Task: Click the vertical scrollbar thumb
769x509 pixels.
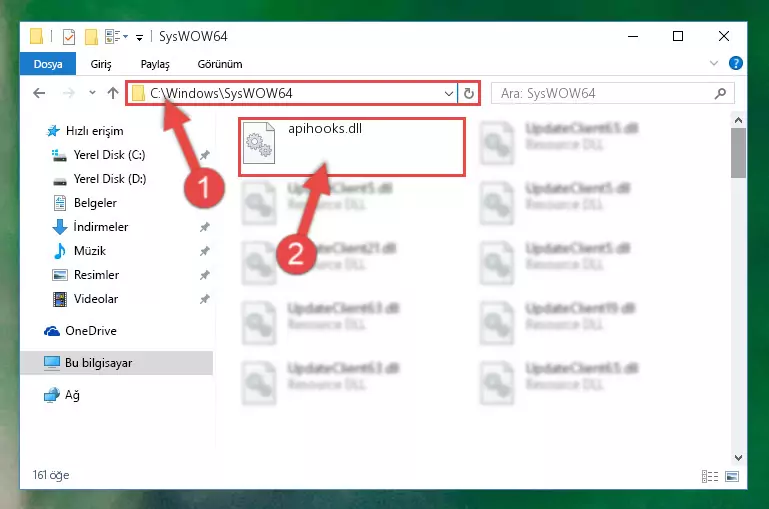Action: click(x=738, y=153)
